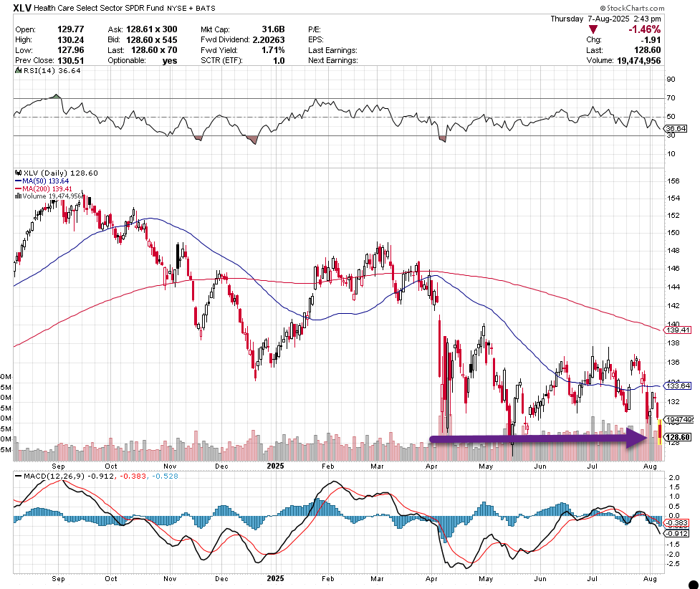The height and width of the screenshot is (589, 700).
Task: Click the 128.60 price tag on right axis
Action: click(x=678, y=437)
